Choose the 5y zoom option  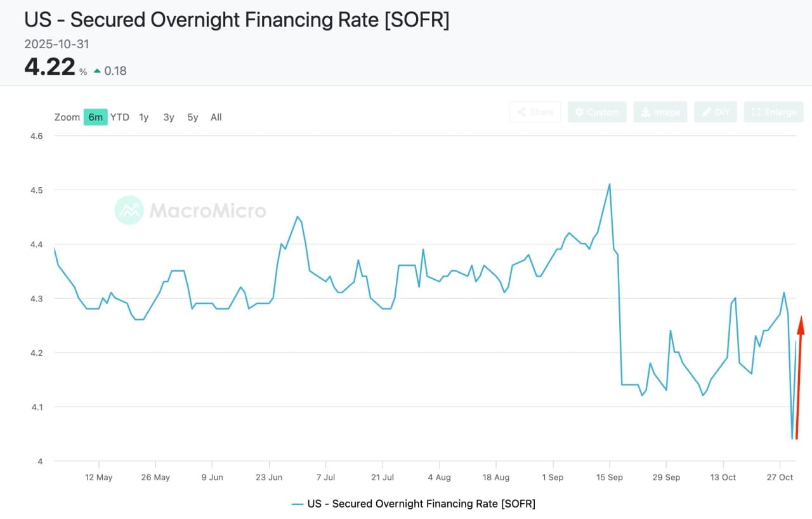click(x=192, y=117)
